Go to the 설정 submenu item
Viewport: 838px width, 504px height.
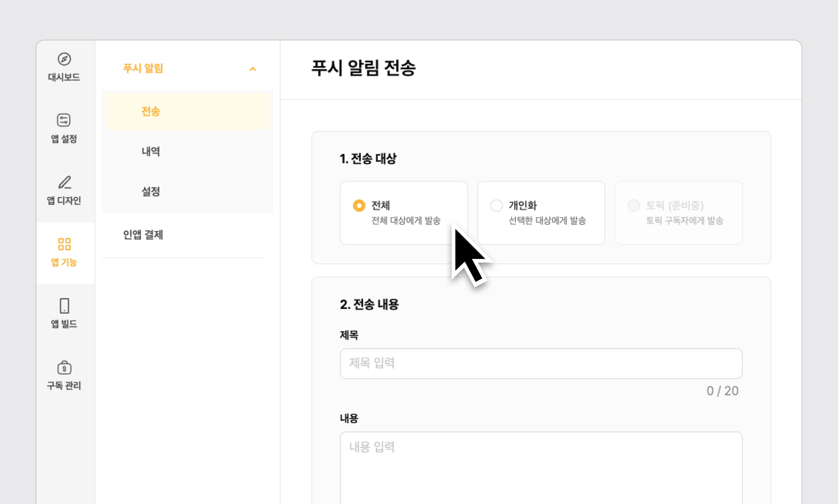point(151,192)
